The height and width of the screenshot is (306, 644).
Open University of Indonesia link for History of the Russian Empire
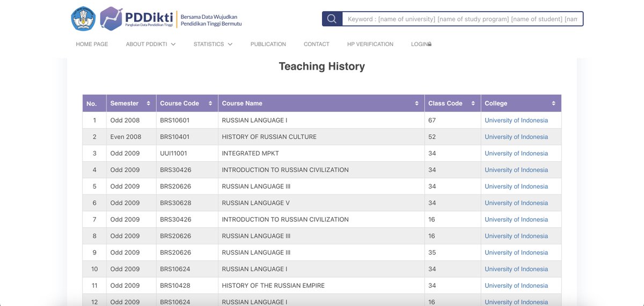[516, 286]
